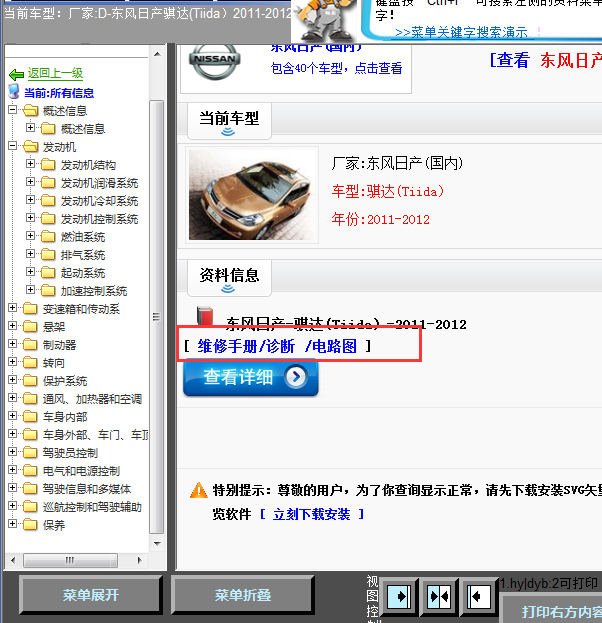The height and width of the screenshot is (623, 602).
Task: Click the warning triangle icon
Action: [x=199, y=490]
